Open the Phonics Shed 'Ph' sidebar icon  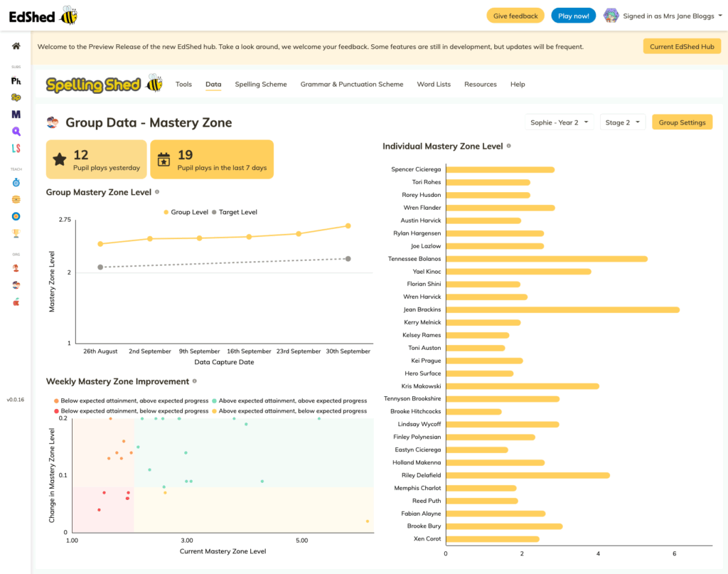click(16, 81)
